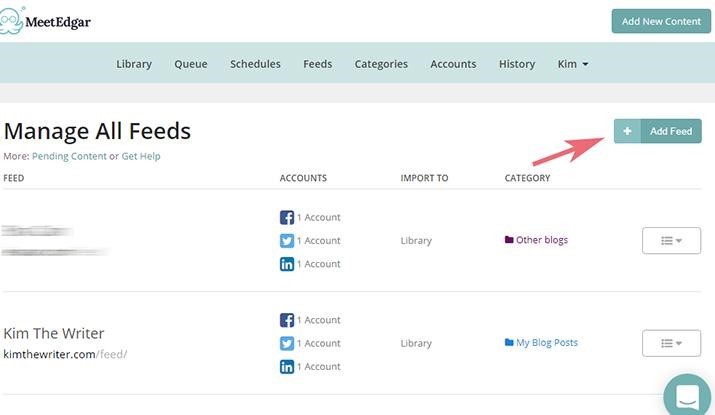Open the Library tab
The height and width of the screenshot is (415, 715).
134,64
